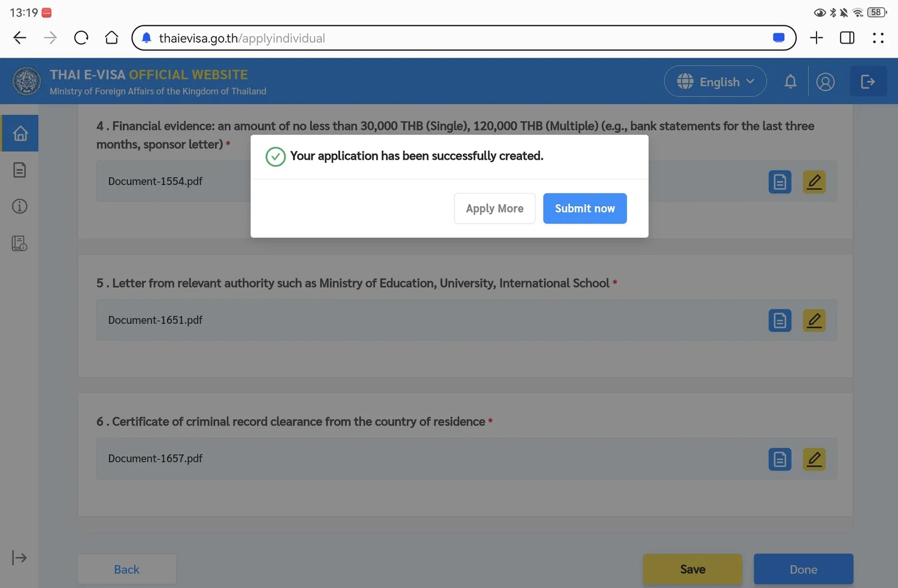Open a new tab with the plus icon
The height and width of the screenshot is (588, 898).
(817, 38)
